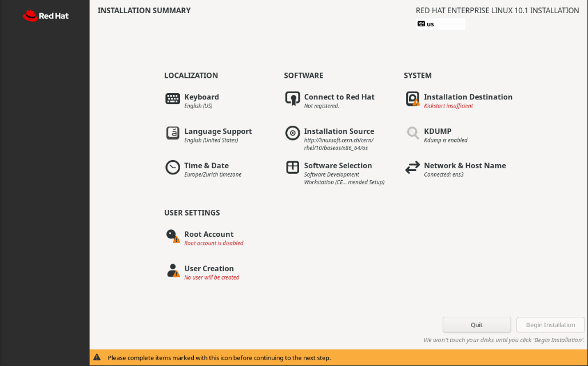Click the Time & Date clock icon

pos(173,168)
